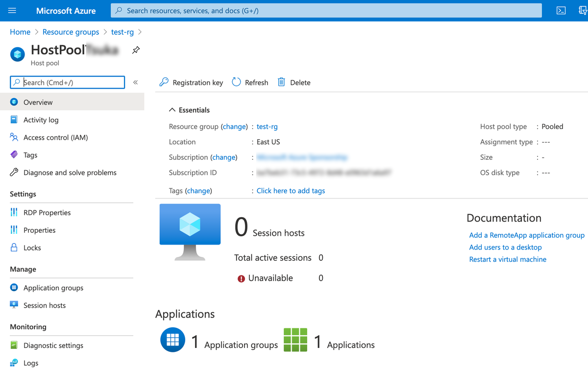This screenshot has height=371, width=588.
Task: Pin the host pool to dashboard
Action: click(136, 50)
